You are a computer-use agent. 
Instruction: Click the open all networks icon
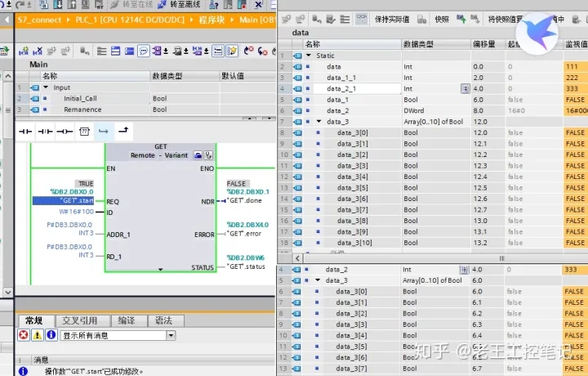point(115,51)
